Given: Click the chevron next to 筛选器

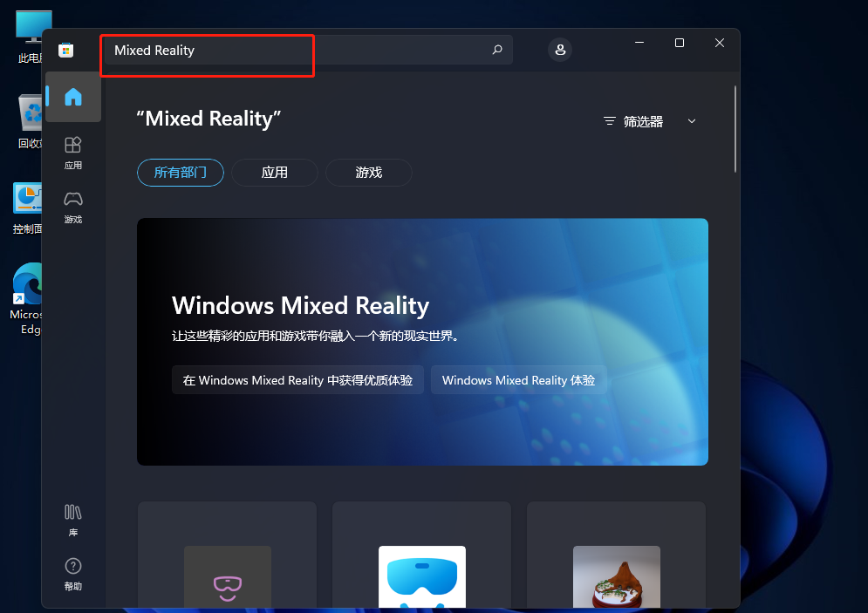Looking at the screenshot, I should (692, 122).
